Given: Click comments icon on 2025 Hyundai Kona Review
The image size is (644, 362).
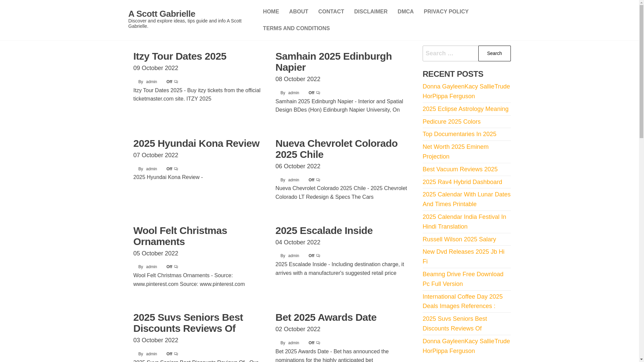Looking at the screenshot, I should (x=176, y=169).
